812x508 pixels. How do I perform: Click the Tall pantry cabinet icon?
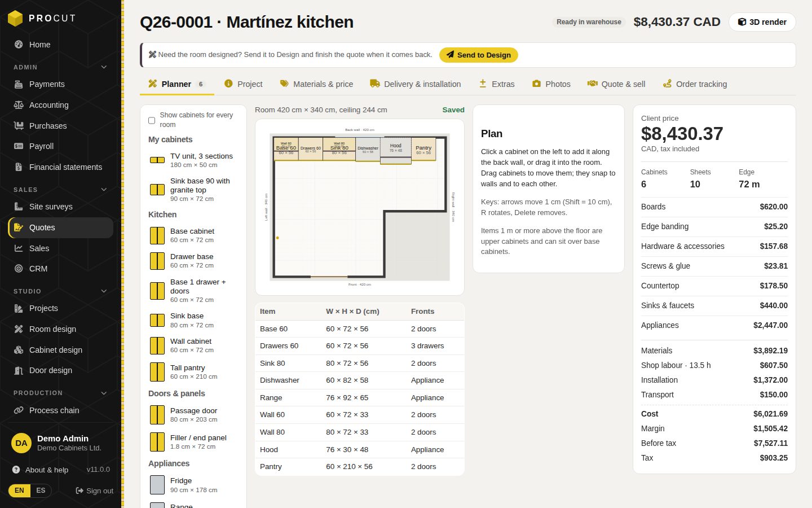(157, 372)
